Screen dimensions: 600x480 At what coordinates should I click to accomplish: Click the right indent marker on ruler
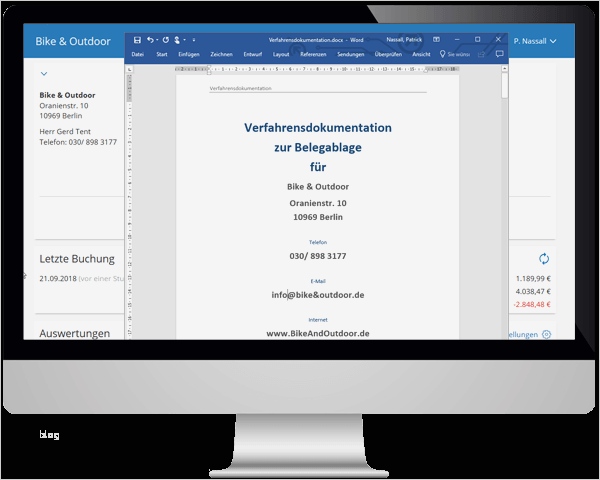426,70
